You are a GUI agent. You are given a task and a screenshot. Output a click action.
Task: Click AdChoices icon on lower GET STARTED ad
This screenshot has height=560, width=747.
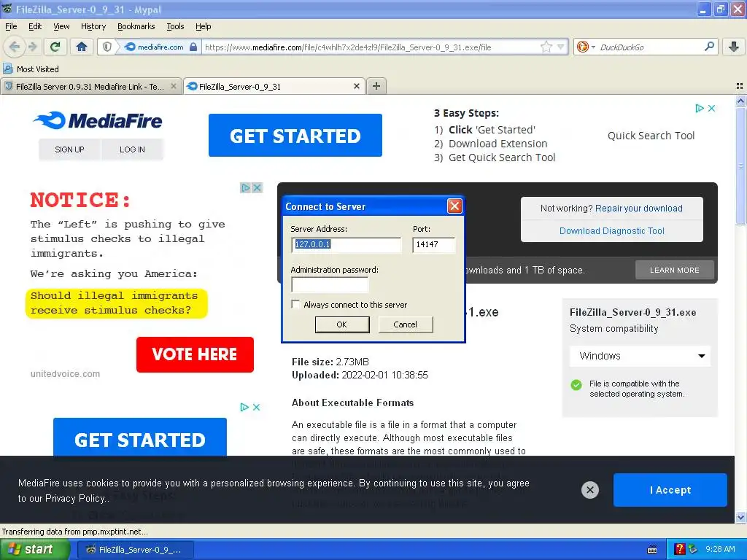point(244,407)
